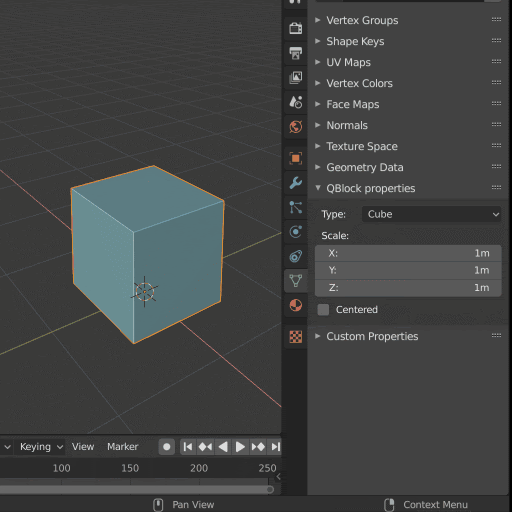Screen dimensions: 512x512
Task: Open the Marker menu in timeline
Action: [122, 447]
